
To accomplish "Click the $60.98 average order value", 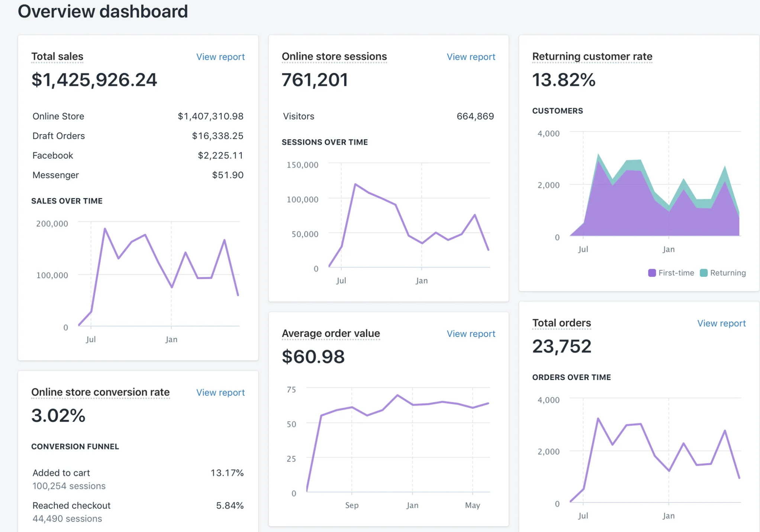I will pos(313,357).
